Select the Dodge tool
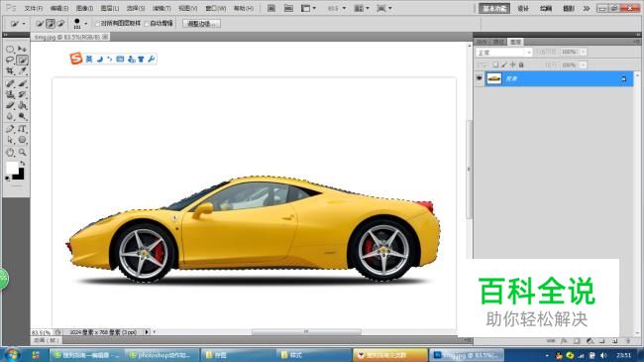Screen dimensions: 644x362 22,117
